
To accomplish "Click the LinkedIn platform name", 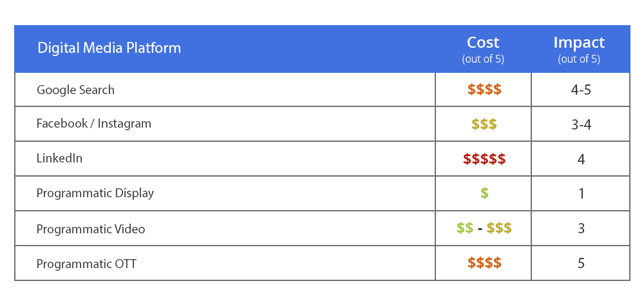I will [x=59, y=159].
